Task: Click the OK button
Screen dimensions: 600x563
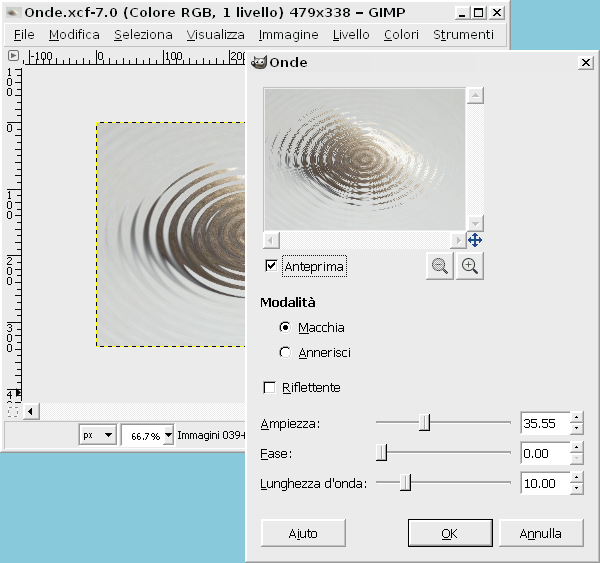Action: tap(450, 533)
